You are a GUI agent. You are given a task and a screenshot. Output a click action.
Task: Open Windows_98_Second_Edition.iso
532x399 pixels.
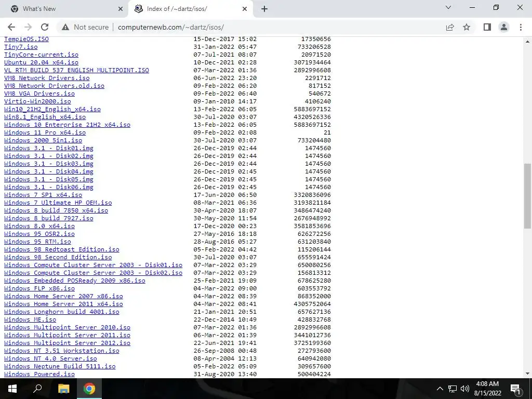pos(58,258)
